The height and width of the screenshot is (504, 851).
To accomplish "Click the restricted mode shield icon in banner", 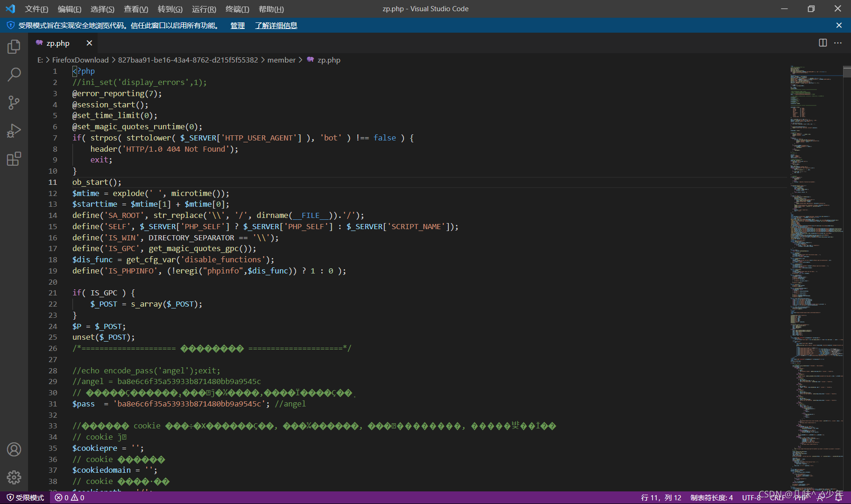I will [x=11, y=25].
